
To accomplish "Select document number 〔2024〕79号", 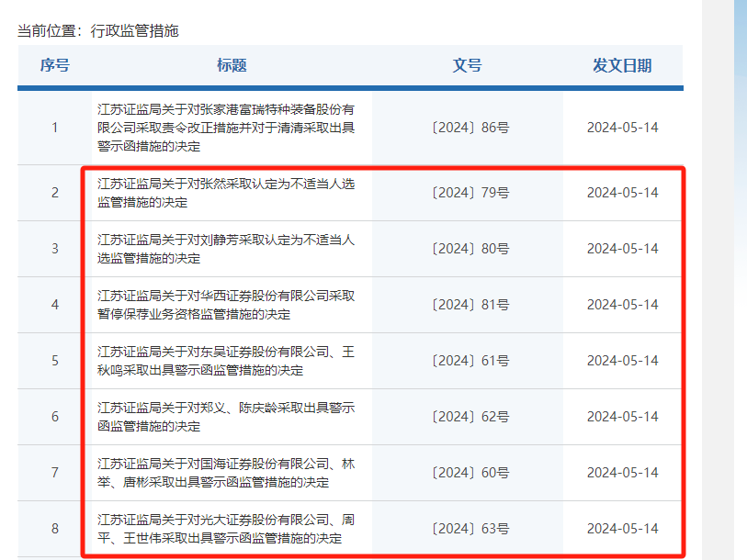I will (x=470, y=193).
